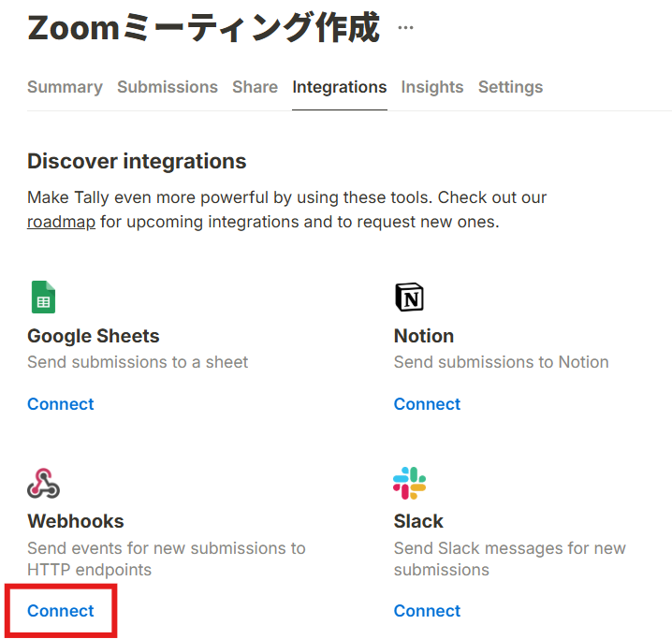Image resolution: width=672 pixels, height=639 pixels.
Task: Click 'Send submissions to Notion' description
Action: (x=502, y=362)
